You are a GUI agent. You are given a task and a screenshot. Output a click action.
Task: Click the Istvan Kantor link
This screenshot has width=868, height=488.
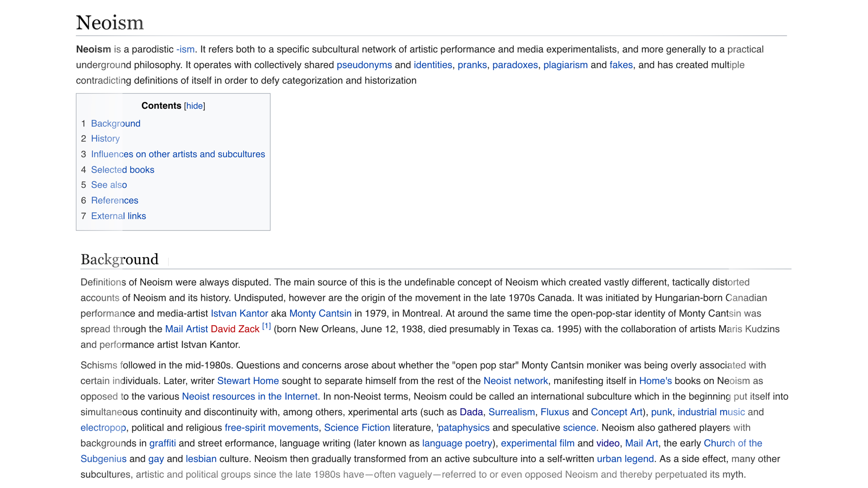coord(239,314)
